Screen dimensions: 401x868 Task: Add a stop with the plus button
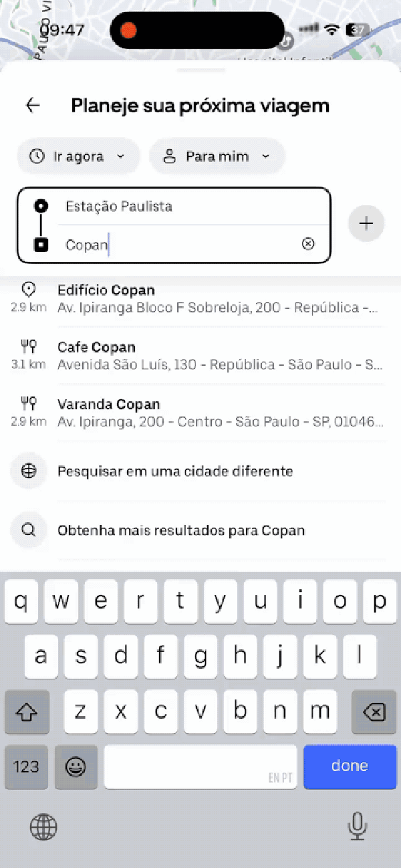(x=366, y=223)
